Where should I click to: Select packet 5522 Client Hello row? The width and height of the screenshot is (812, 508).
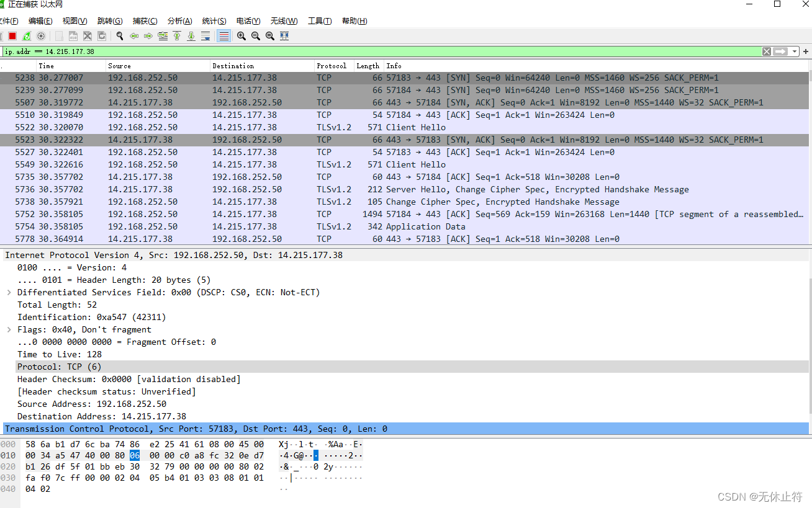tap(405, 127)
